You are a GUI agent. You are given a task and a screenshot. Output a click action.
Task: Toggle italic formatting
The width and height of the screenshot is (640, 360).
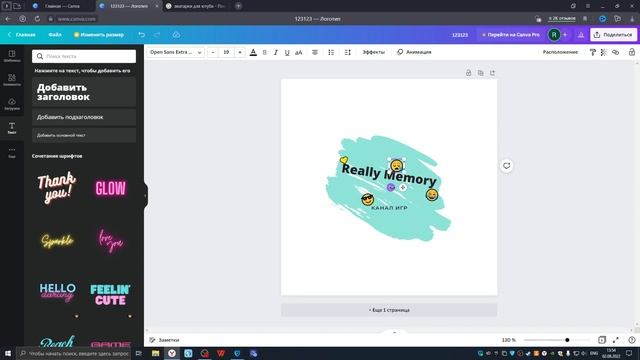coord(276,52)
